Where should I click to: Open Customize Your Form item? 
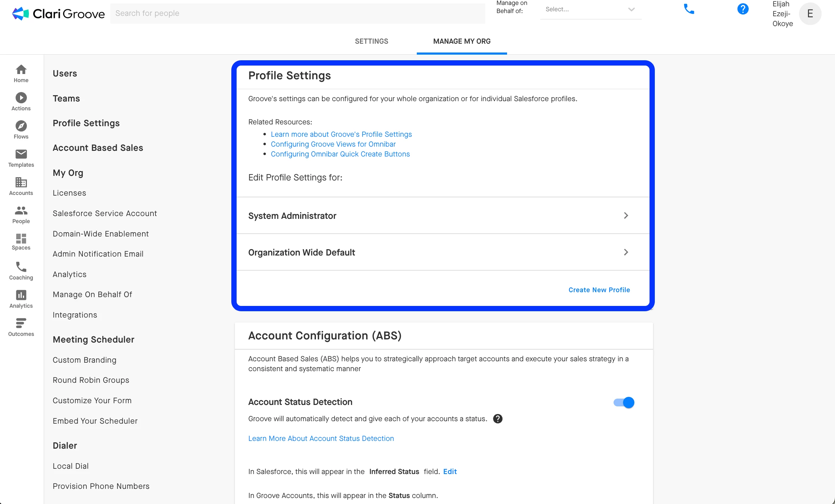coord(92,400)
